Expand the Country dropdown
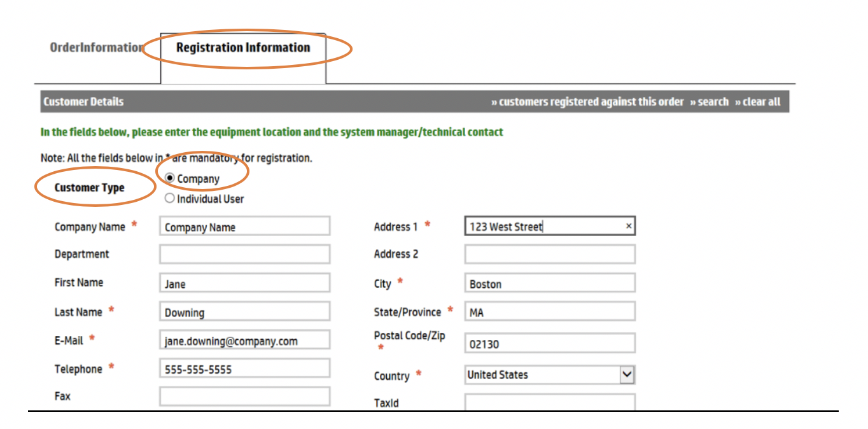The height and width of the screenshot is (429, 868). tap(627, 375)
